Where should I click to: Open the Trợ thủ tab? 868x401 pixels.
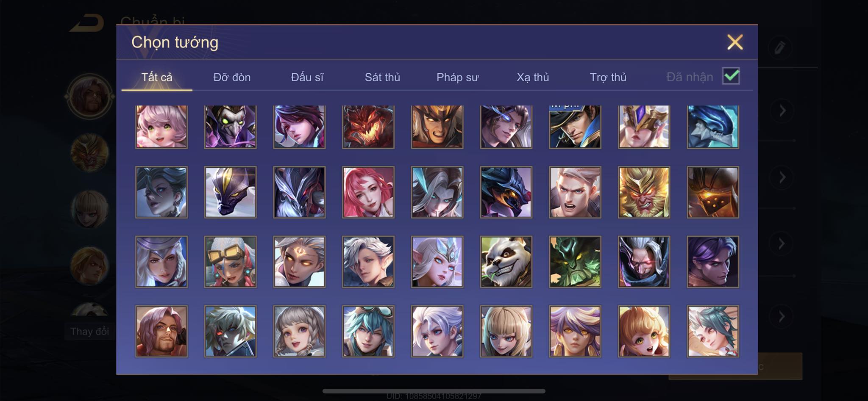[x=608, y=77]
